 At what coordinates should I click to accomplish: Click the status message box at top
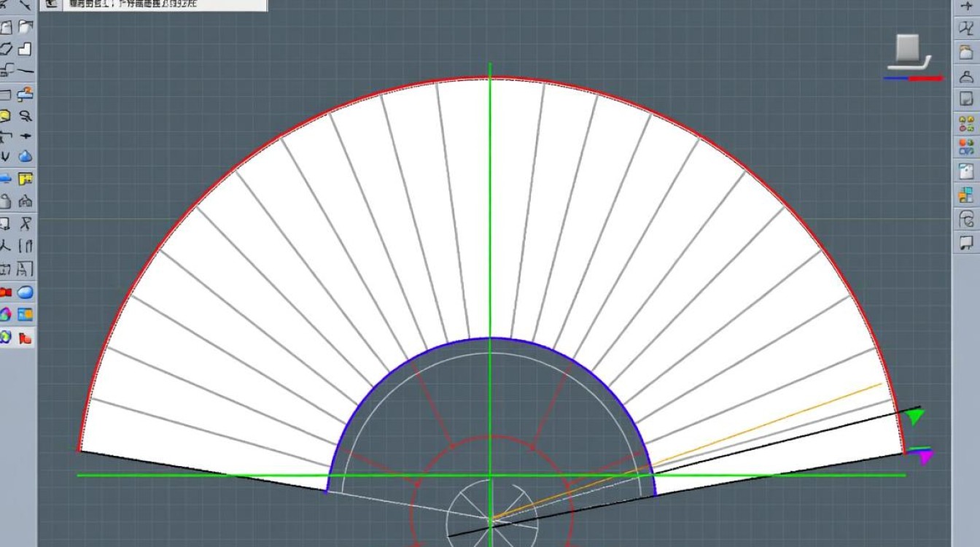coord(153,5)
